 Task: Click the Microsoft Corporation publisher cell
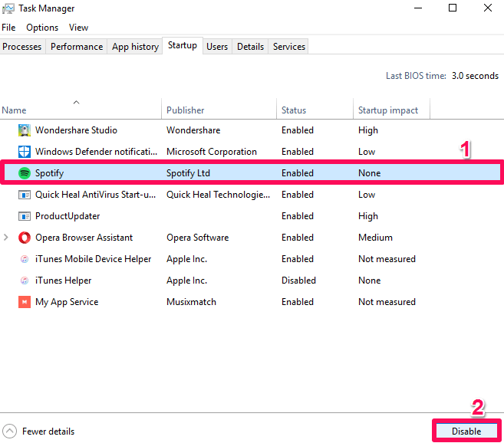[x=212, y=152]
